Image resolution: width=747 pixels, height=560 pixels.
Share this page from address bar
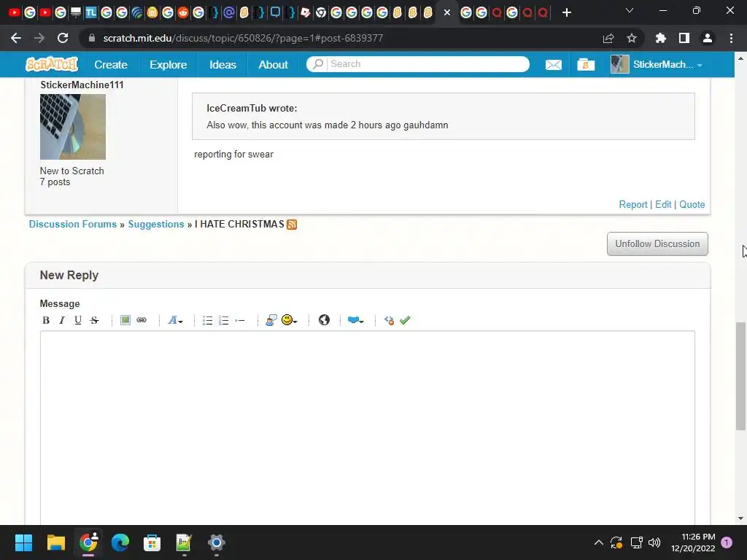click(608, 38)
